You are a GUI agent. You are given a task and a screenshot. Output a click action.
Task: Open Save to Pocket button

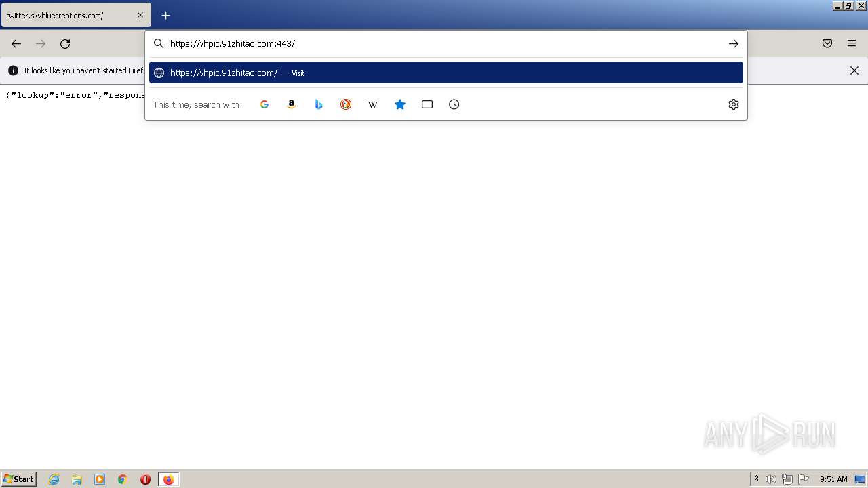coord(827,43)
